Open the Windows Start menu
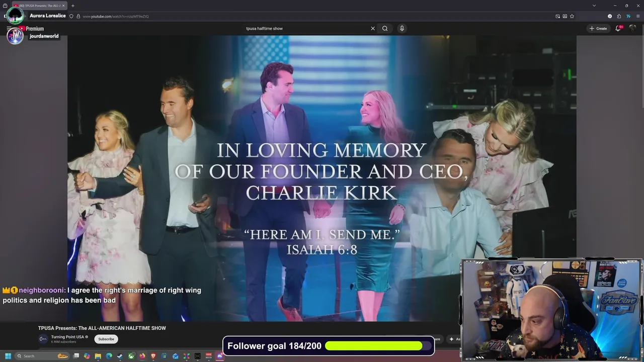644x362 pixels. pos(8,356)
